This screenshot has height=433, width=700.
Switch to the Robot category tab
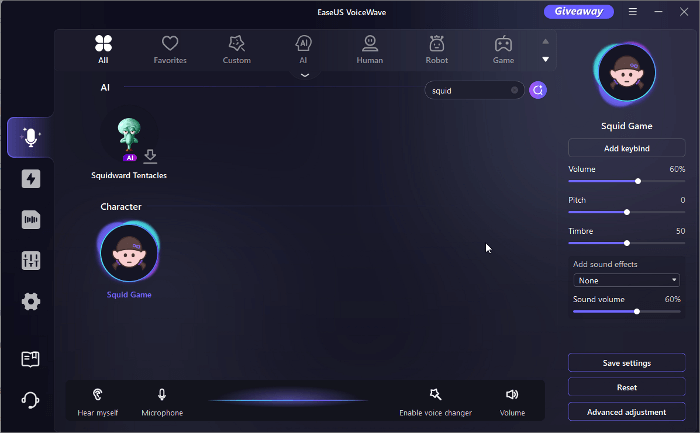click(436, 49)
